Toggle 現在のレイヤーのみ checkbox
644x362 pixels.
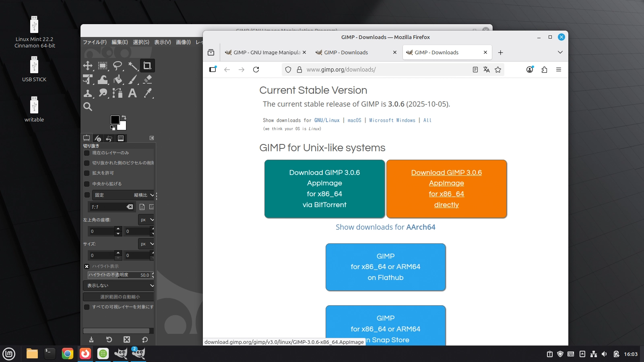tap(87, 153)
